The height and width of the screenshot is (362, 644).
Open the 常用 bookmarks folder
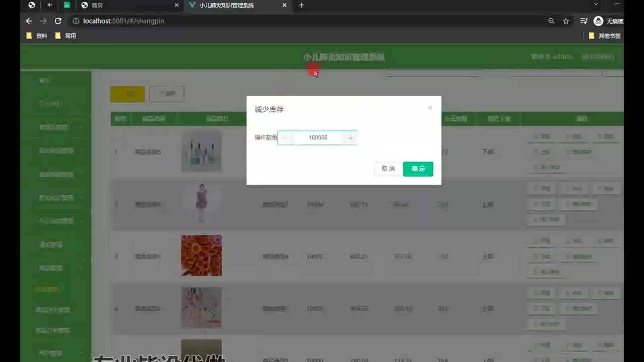66,36
